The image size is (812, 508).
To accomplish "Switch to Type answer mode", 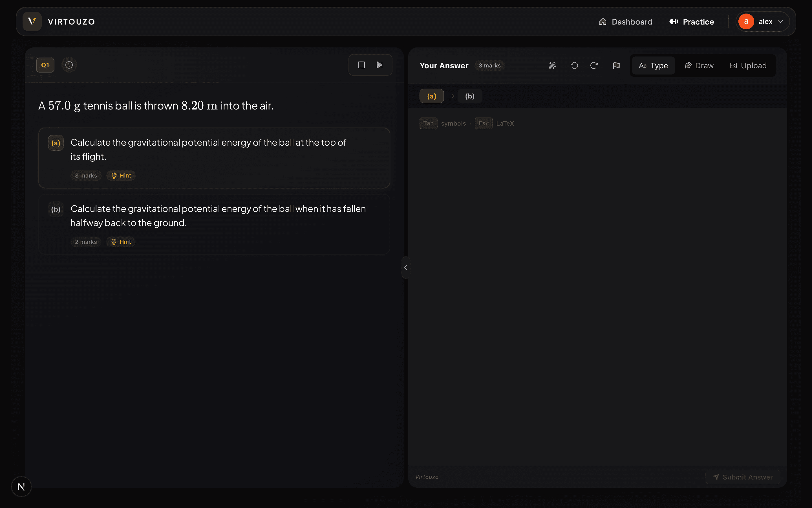I will coord(653,65).
